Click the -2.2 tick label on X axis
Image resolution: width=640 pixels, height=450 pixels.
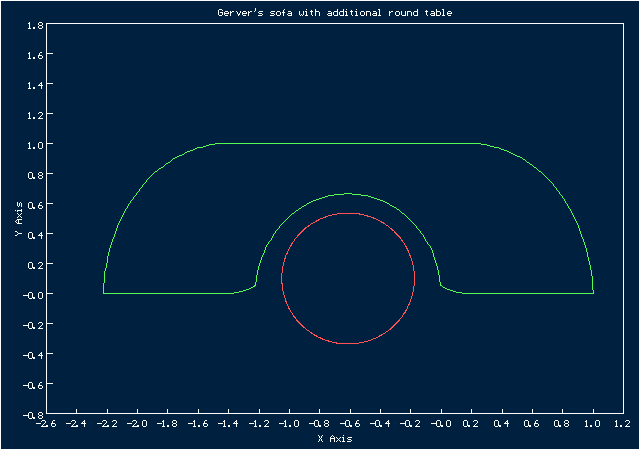[107, 424]
